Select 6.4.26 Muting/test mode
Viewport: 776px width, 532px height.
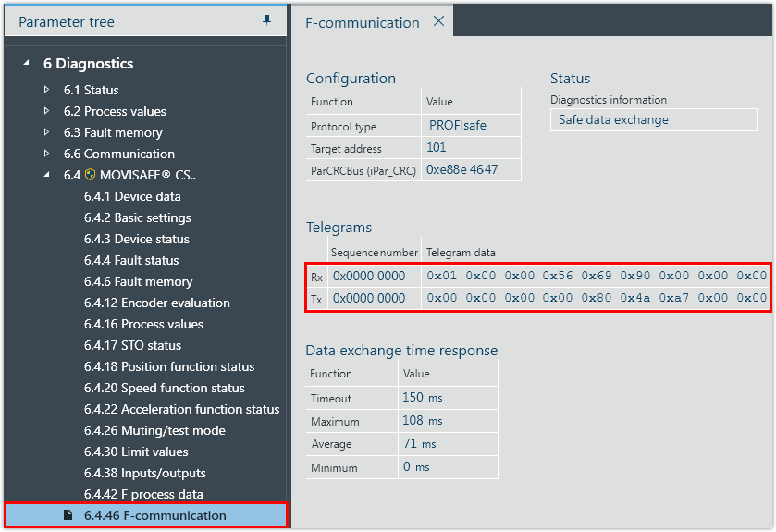pos(154,430)
